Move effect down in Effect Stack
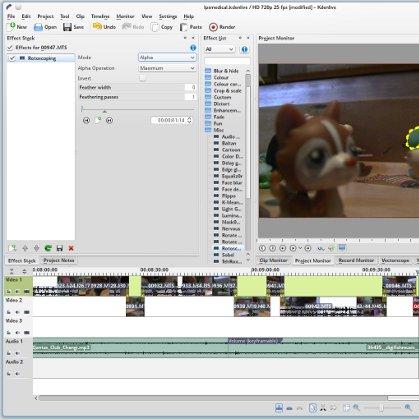Viewport: 419px width, 419px height. pos(36,248)
